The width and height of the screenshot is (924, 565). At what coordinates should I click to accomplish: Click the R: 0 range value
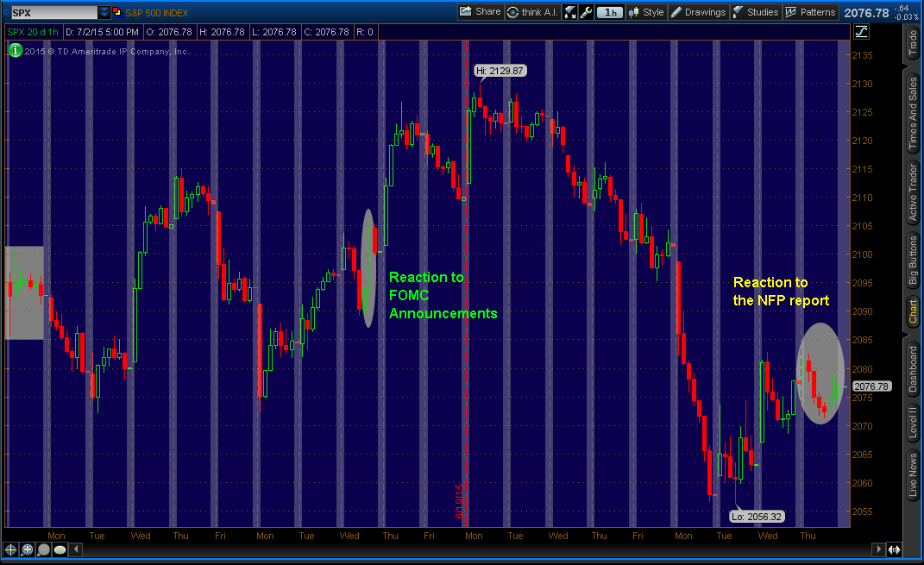[x=365, y=32]
